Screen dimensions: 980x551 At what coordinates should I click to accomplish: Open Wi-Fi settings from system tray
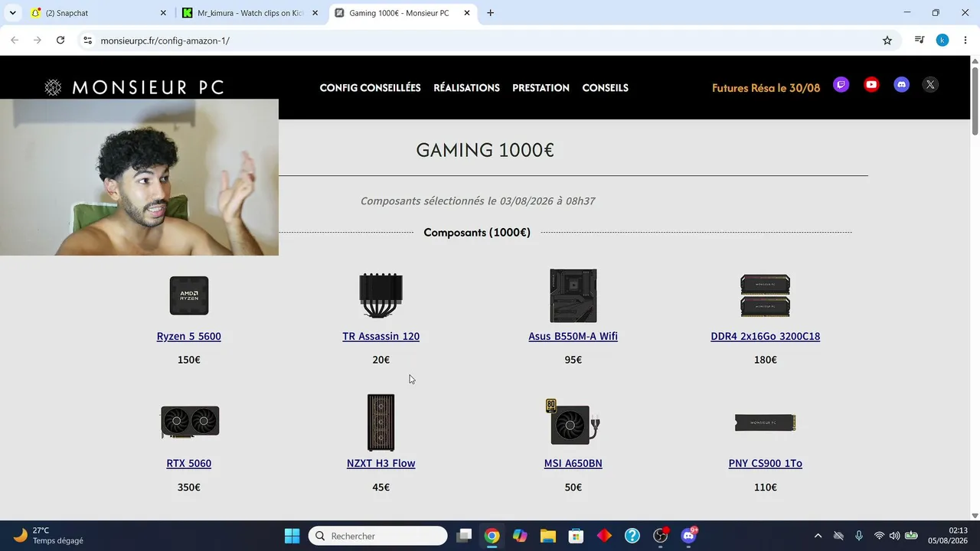(x=879, y=536)
